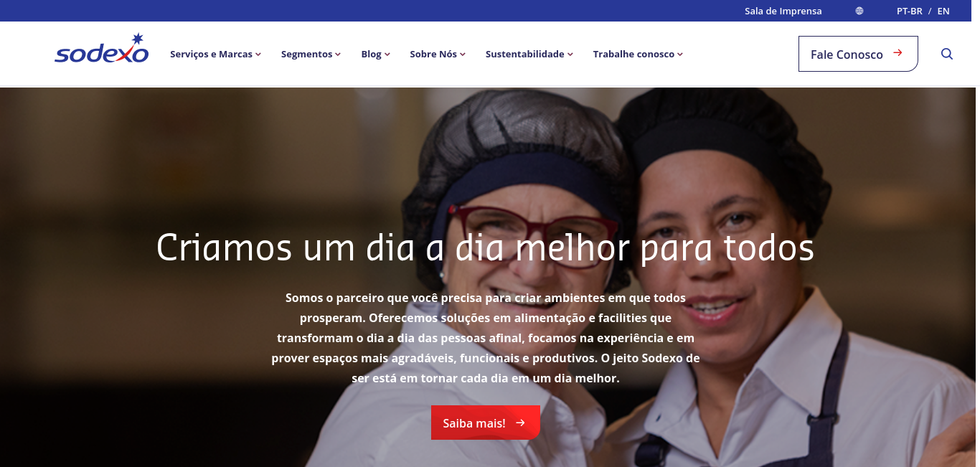Click the Sodexo logo

tap(102, 48)
